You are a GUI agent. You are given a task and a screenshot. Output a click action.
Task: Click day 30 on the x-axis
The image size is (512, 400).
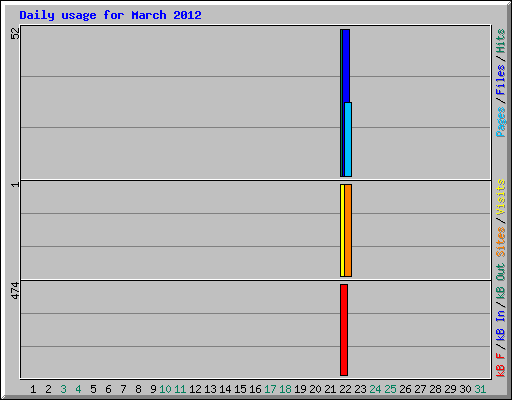[x=465, y=389]
